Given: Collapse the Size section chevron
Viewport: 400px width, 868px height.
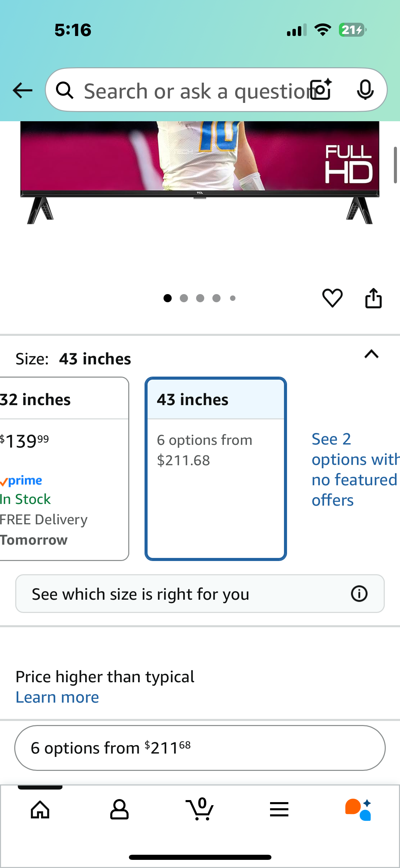Looking at the screenshot, I should pos(371,355).
